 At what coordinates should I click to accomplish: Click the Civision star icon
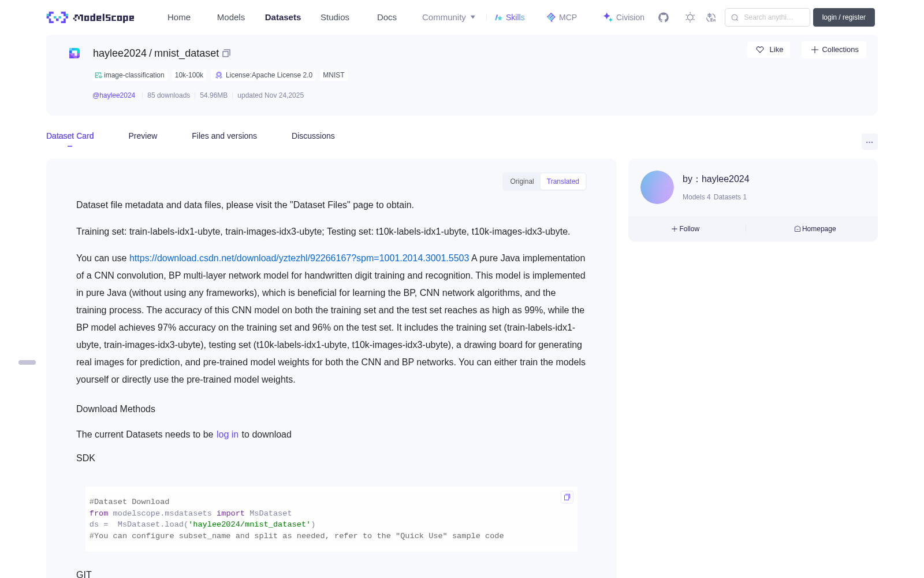608,17
